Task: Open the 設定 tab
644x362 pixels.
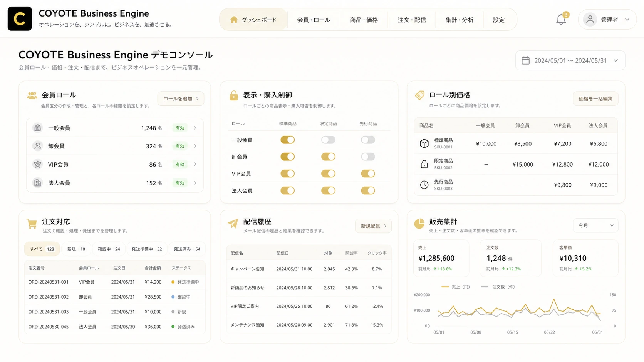Action: click(499, 20)
